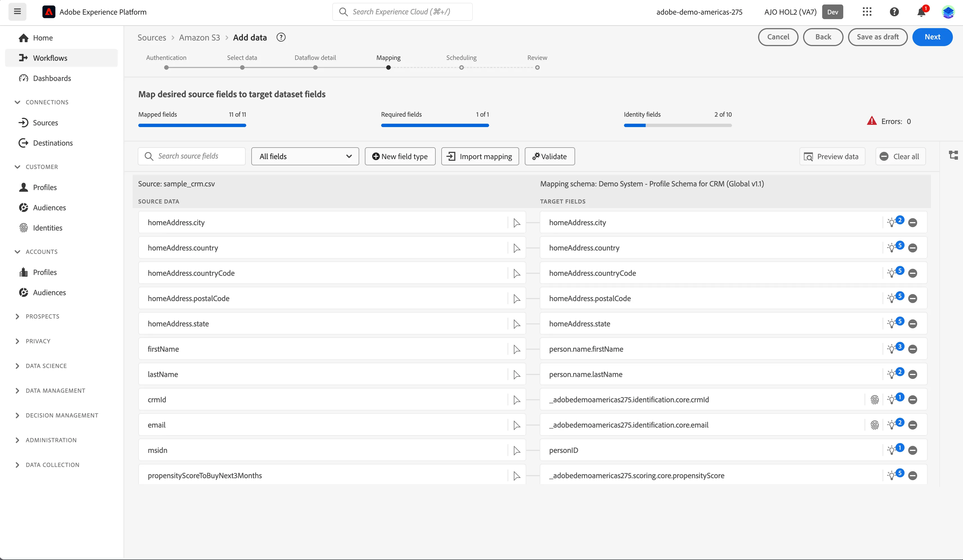Open the All fields dropdown
This screenshot has width=963, height=560.
[x=305, y=156]
